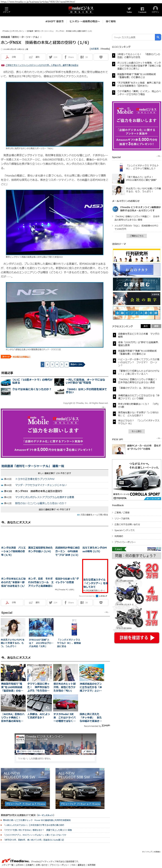Open the red NSX handshake photo
Screen dimensions: 162x868
point(54,315)
